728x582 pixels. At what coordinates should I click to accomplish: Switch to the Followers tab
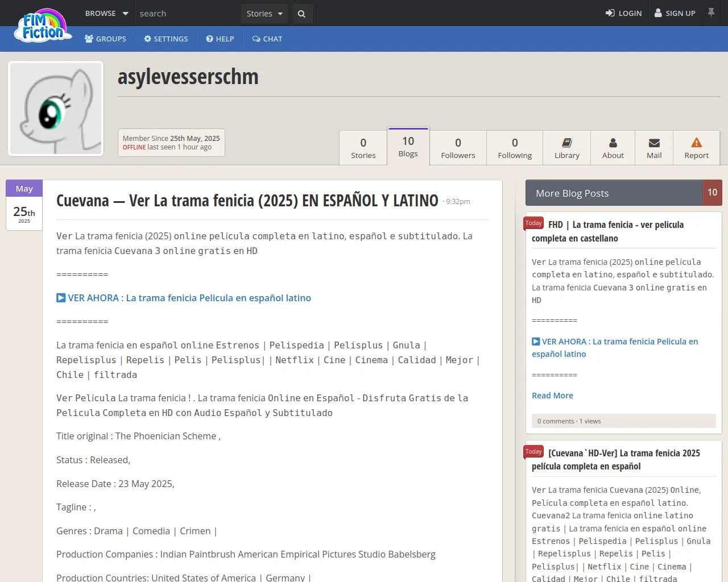[458, 148]
